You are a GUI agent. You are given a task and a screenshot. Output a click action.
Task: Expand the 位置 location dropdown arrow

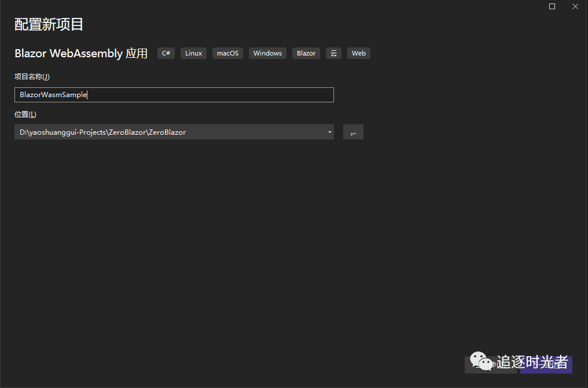[329, 132]
